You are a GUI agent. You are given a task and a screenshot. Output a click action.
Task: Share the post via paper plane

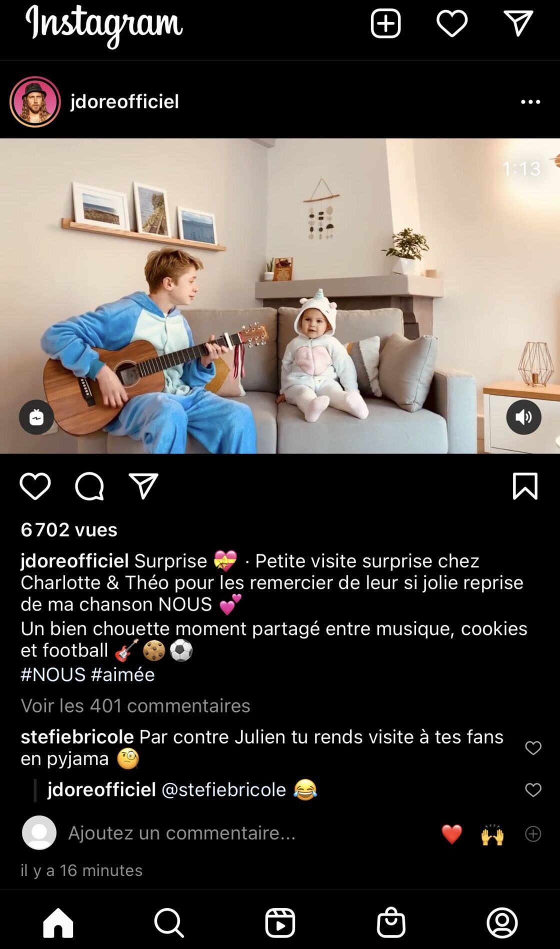point(143,486)
